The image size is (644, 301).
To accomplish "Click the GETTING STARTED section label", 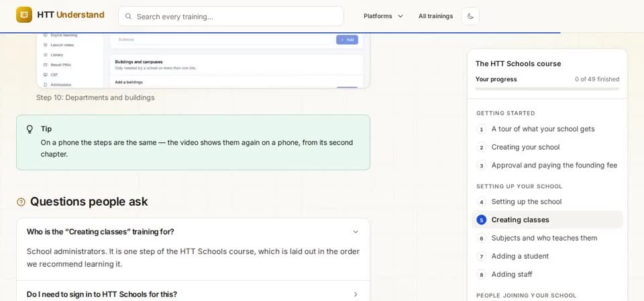I will coord(506,113).
